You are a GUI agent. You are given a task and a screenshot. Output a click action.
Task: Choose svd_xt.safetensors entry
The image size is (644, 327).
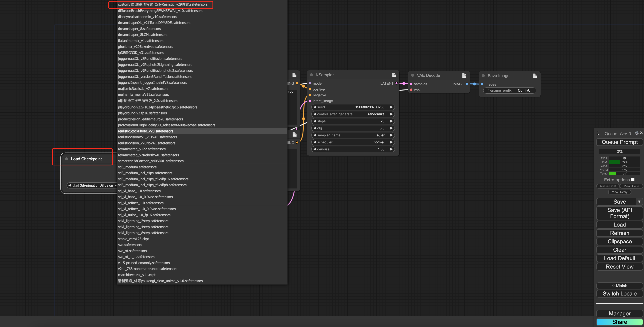pyautogui.click(x=202, y=251)
